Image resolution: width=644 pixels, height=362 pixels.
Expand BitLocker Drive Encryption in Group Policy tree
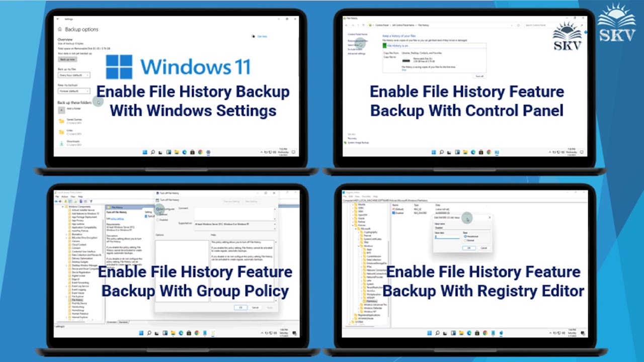tap(66, 237)
